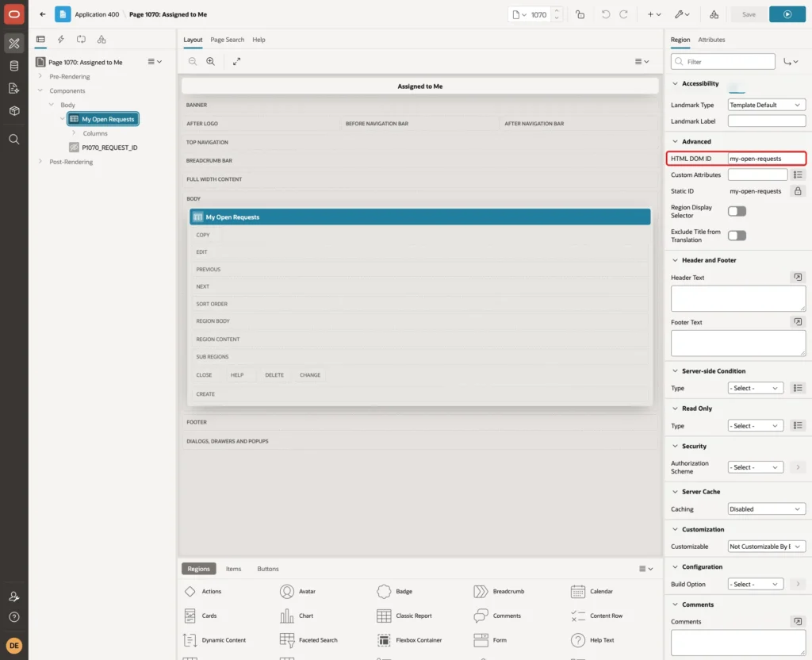Screen dimensions: 812x660
Task: Click the property Filter search field
Action: 723,62
